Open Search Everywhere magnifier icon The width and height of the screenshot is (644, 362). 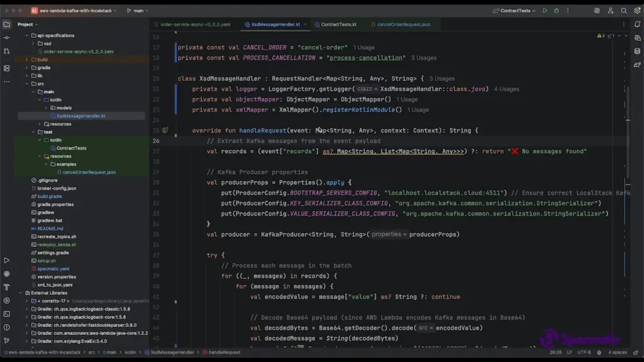point(624,11)
